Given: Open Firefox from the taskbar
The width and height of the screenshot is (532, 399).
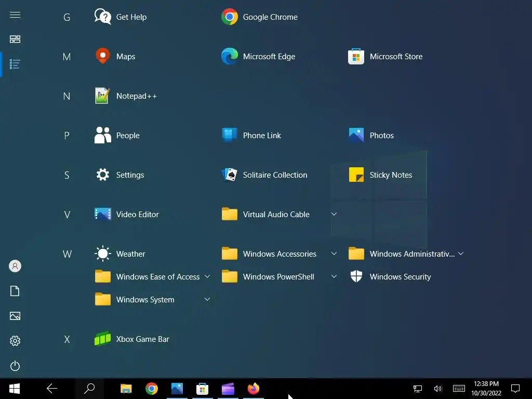Looking at the screenshot, I should click(x=254, y=389).
